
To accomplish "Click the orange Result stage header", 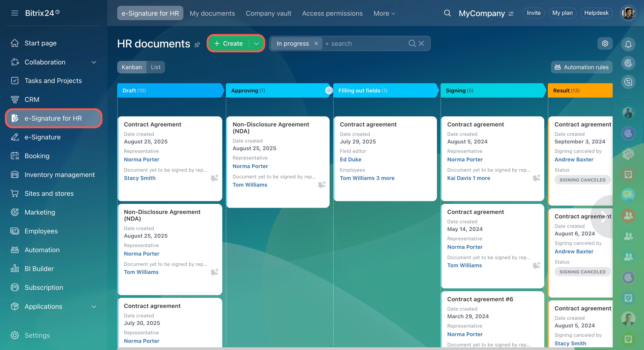I will tap(580, 90).
